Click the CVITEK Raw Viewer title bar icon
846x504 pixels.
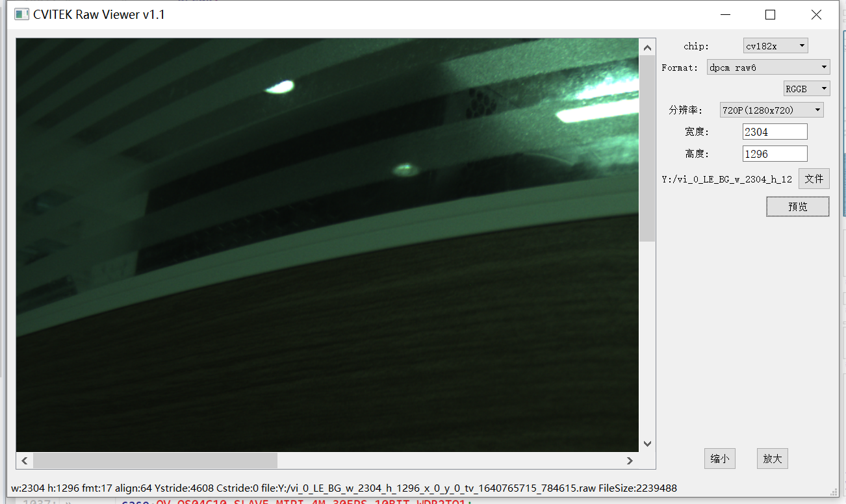pyautogui.click(x=21, y=14)
